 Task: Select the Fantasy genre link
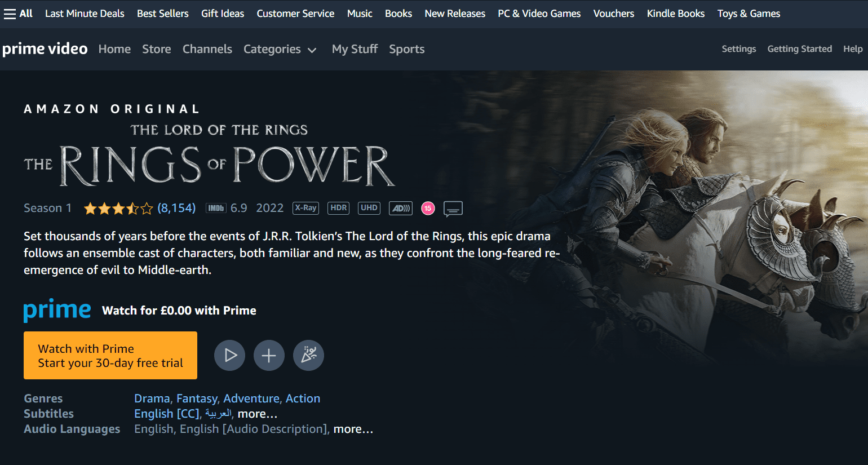(197, 398)
